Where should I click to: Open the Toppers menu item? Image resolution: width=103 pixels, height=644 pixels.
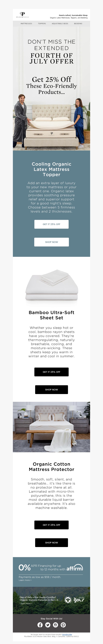tap(42, 23)
